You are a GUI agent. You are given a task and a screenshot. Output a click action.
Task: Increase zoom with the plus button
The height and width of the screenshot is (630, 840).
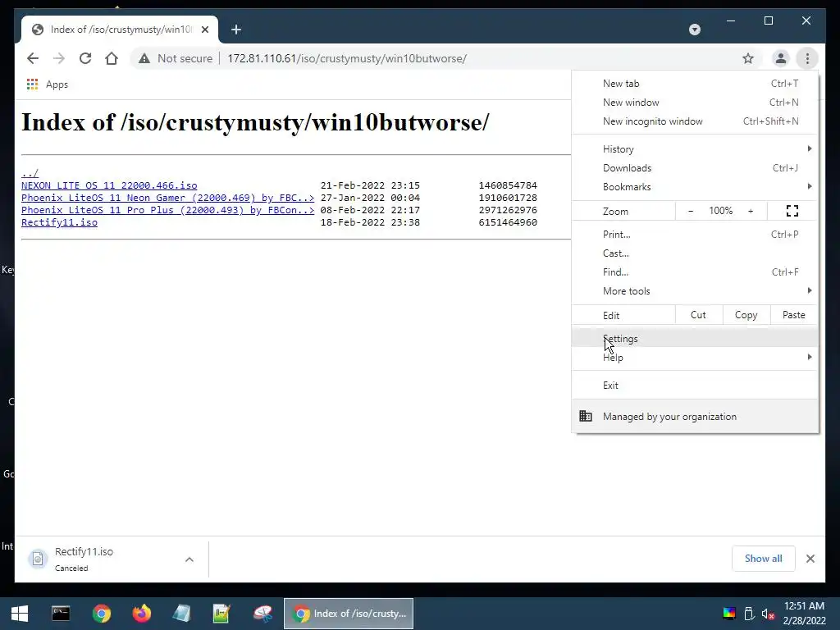(751, 211)
